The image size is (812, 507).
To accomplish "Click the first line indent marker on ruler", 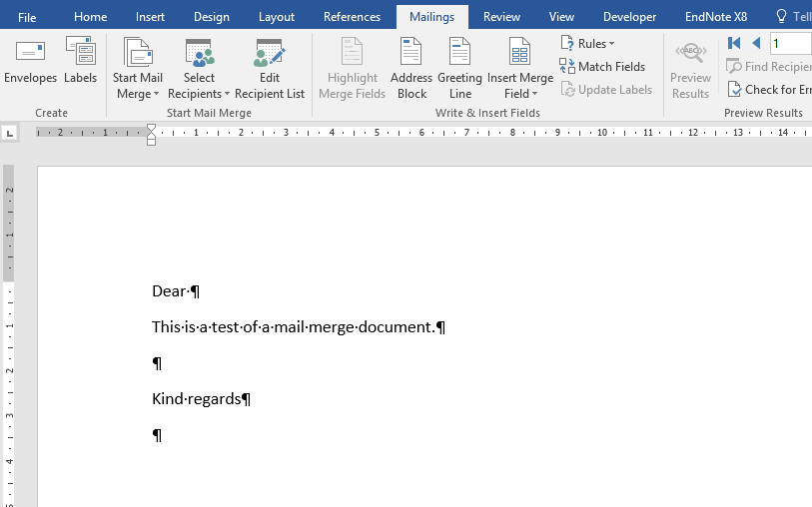I will (152, 128).
